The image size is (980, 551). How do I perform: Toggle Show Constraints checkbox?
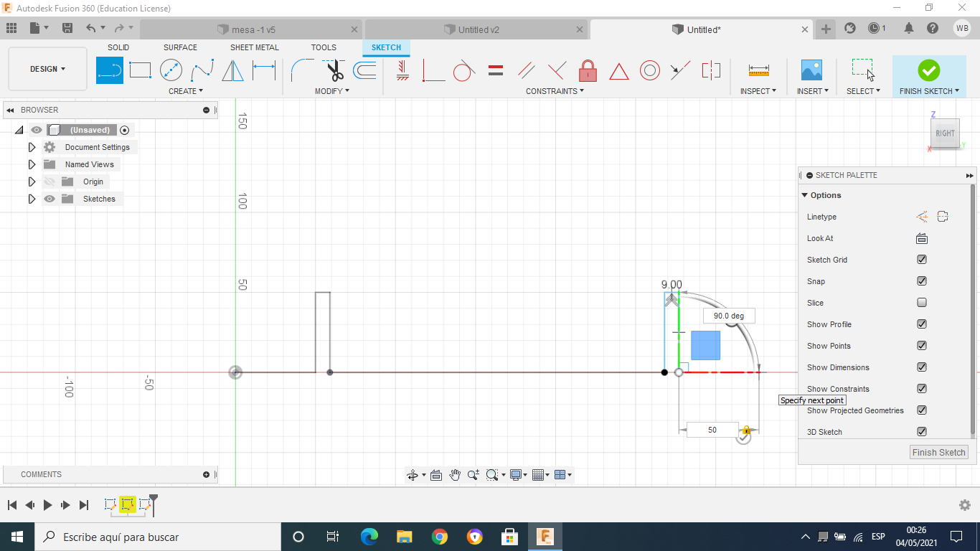pos(922,389)
